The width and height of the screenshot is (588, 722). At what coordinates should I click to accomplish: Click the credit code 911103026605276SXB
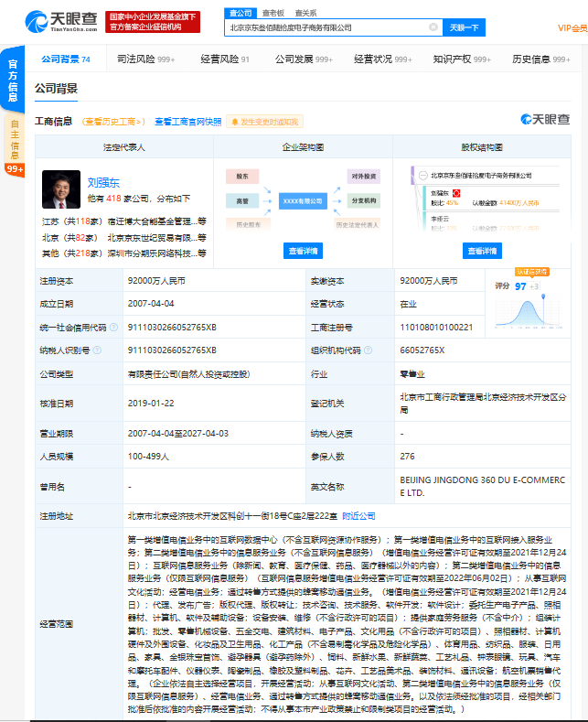click(172, 327)
